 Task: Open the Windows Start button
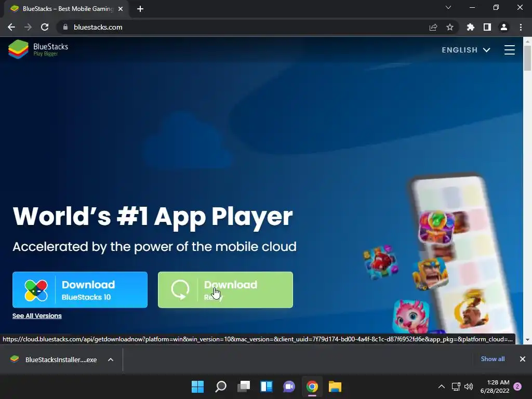point(198,387)
